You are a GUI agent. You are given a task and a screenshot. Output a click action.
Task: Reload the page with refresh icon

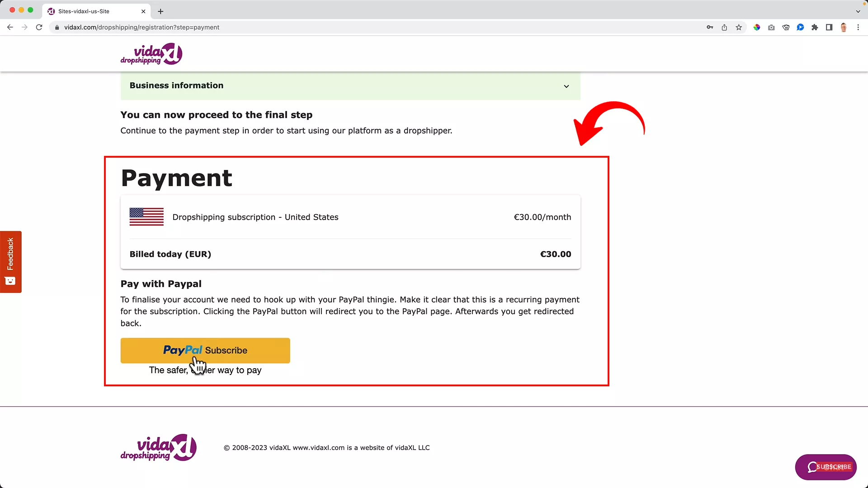click(39, 27)
